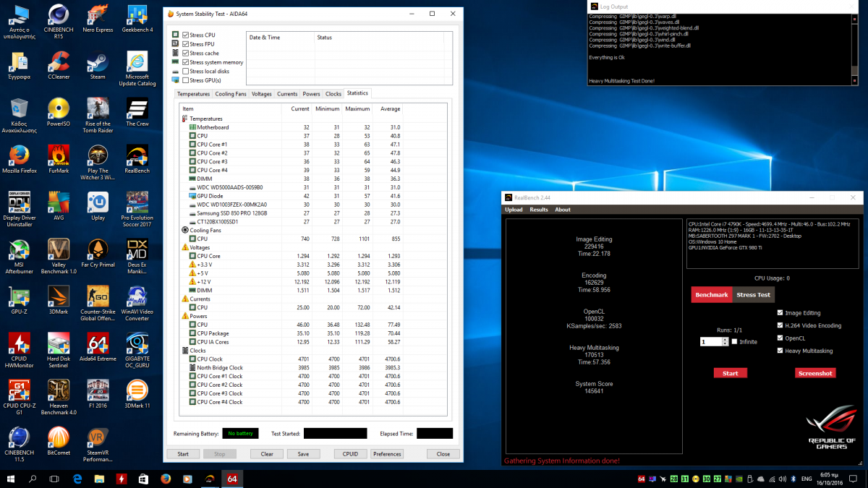Click the AIDA64 taskbar button
Viewport: 868px width, 488px height.
pyautogui.click(x=232, y=479)
